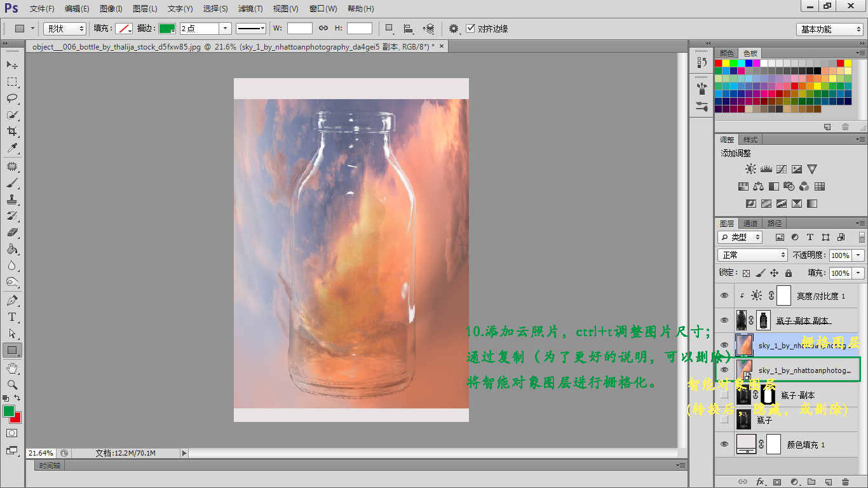Viewport: 868px width, 488px height.
Task: Select the Horizontal Type tool
Action: point(12,317)
